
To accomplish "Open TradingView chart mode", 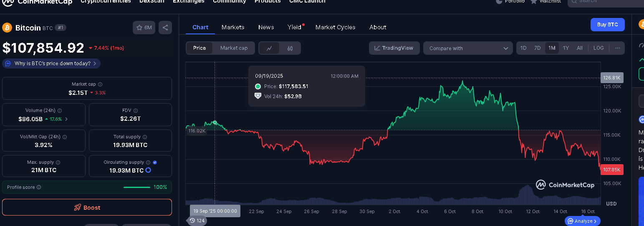I will point(394,48).
